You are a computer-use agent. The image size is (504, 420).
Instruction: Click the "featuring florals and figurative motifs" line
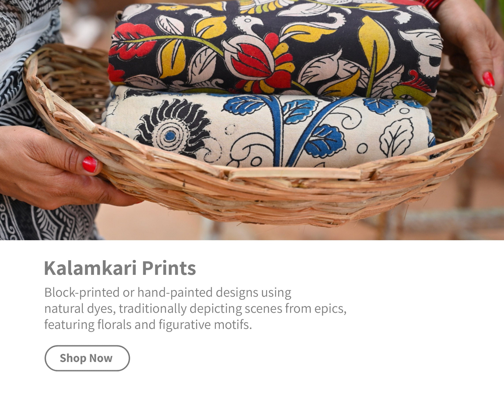click(148, 324)
